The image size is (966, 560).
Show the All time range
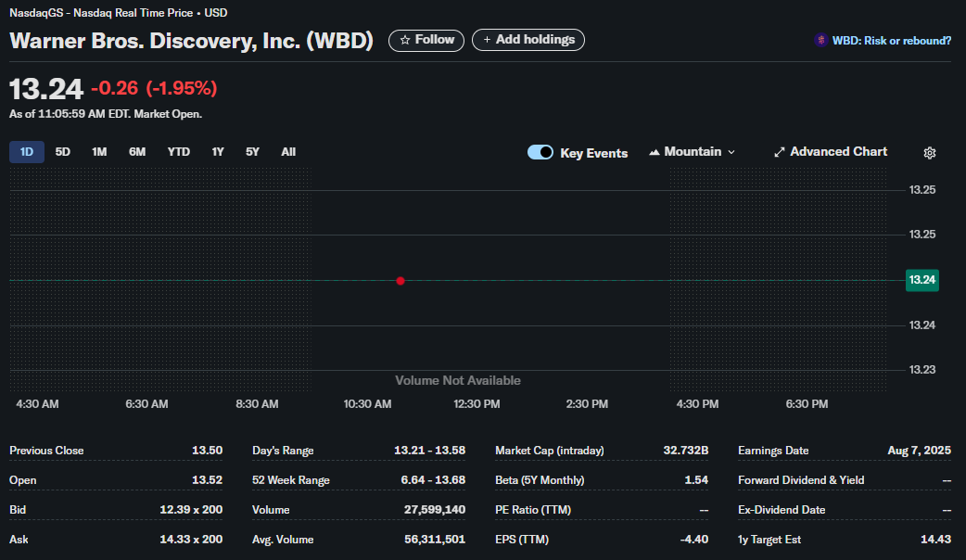click(288, 151)
